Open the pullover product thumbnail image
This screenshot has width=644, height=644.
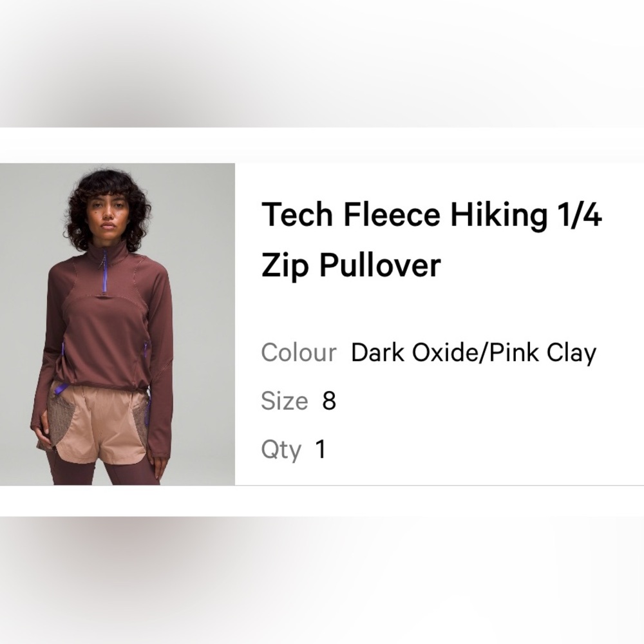(117, 324)
